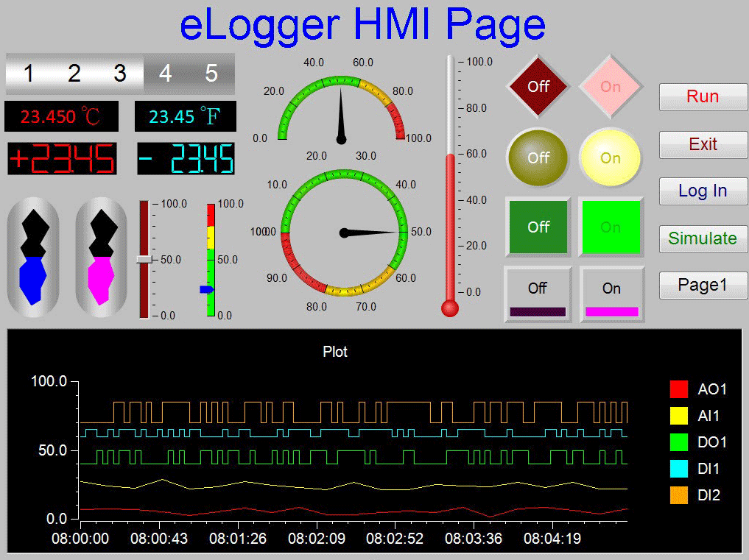Toggle the On button with magenta bar
This screenshot has width=749, height=560.
(x=611, y=294)
